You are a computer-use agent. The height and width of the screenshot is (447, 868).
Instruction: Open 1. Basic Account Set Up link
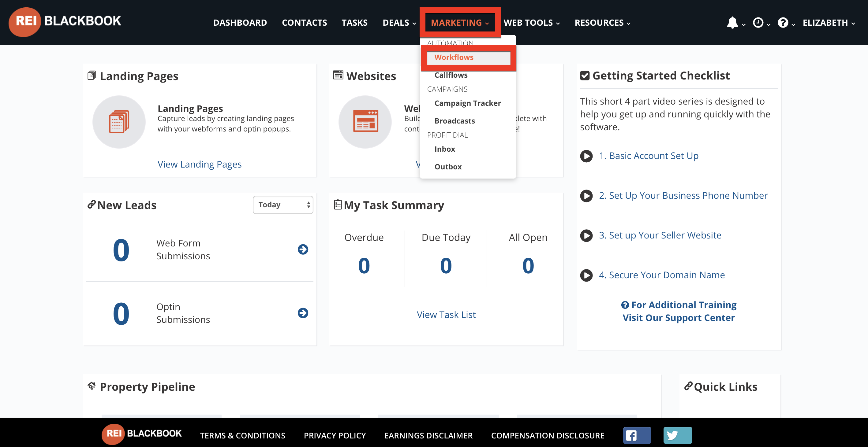[649, 156]
